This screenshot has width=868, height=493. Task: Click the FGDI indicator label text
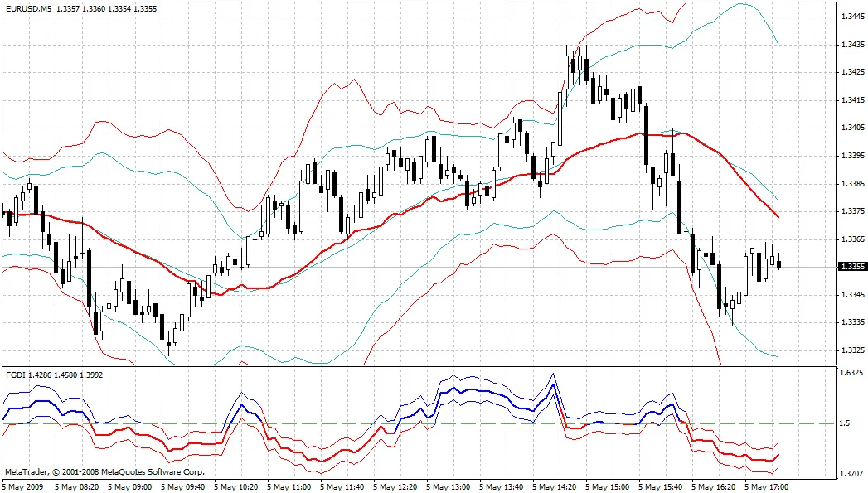pos(15,375)
